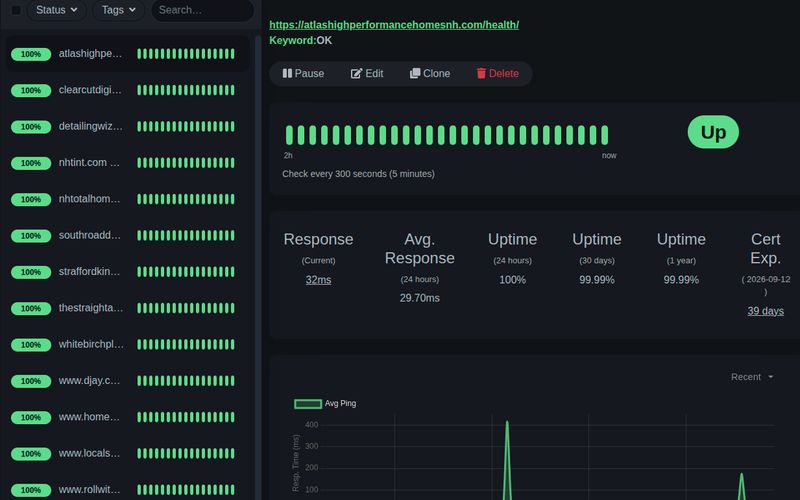Click the 29.70ms average response value

419,298
